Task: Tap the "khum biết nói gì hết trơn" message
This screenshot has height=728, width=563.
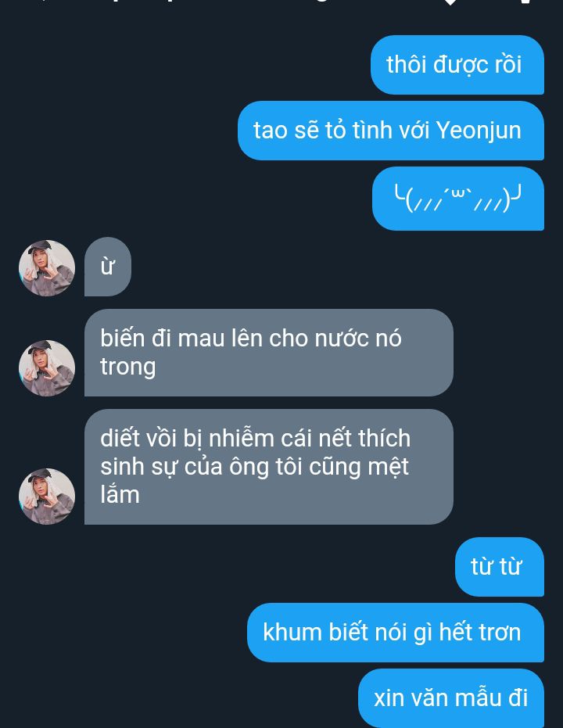Action: coord(396,633)
